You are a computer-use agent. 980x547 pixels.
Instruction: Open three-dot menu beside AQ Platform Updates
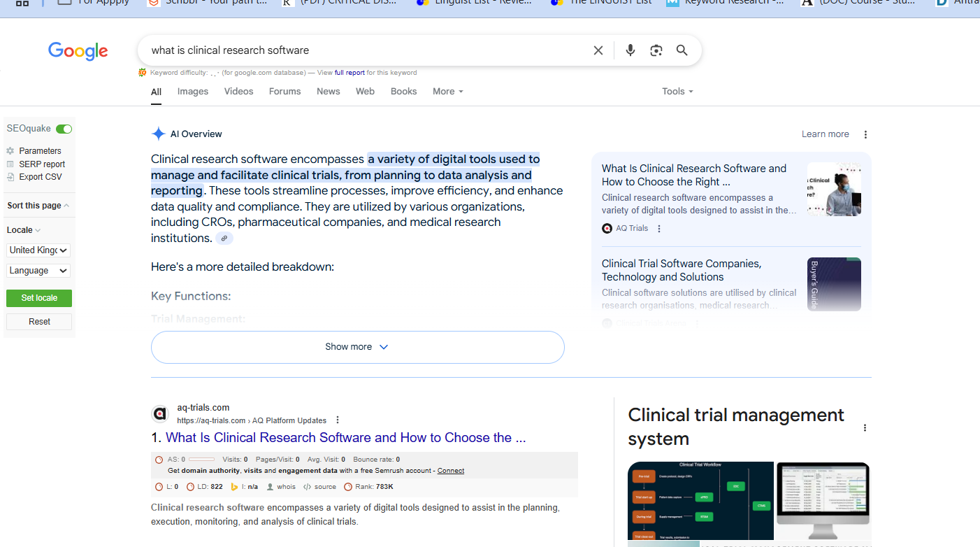338,420
